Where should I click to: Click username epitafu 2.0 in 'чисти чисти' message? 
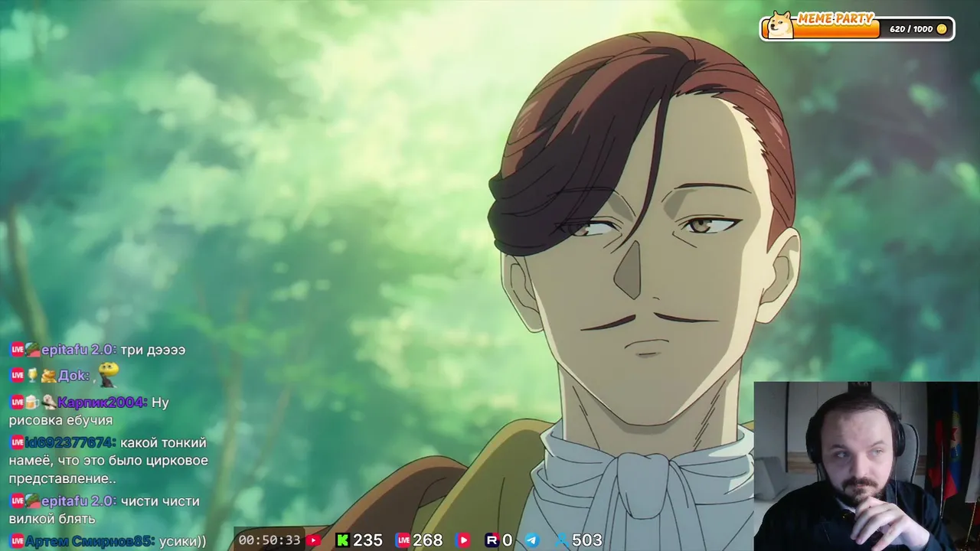78,501
